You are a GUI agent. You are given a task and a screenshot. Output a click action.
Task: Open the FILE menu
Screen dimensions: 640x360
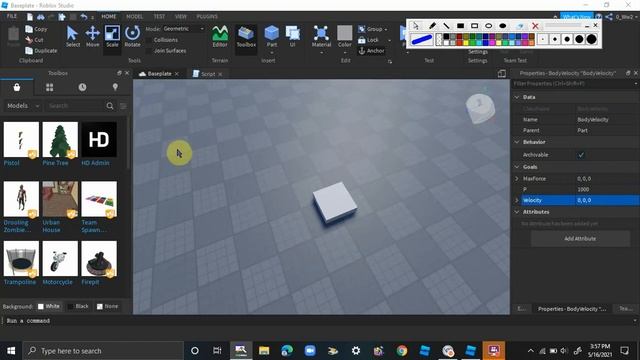12,16
